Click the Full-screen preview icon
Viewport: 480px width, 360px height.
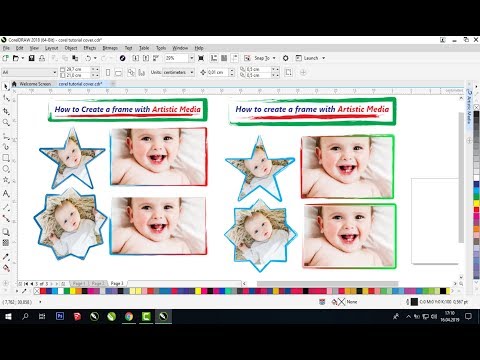click(x=201, y=58)
